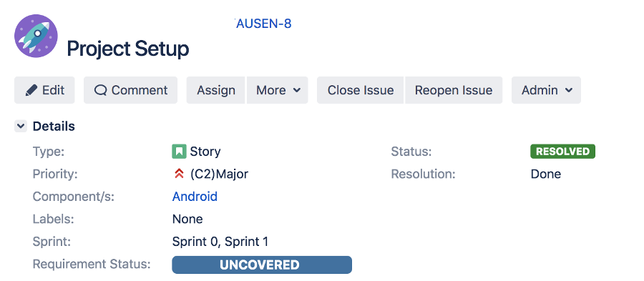
Task: Click the Done resolution value
Action: click(x=546, y=174)
